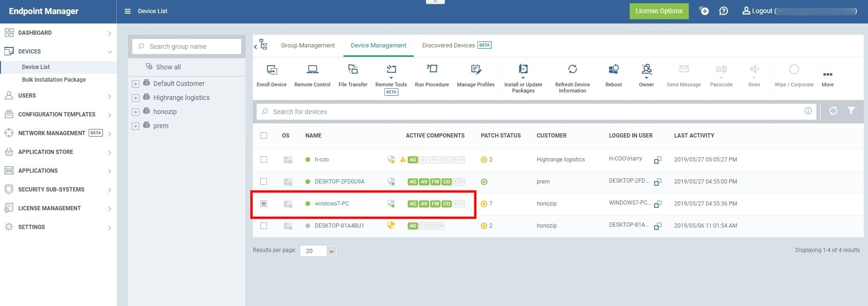Open windows7-PC device details

[332, 204]
